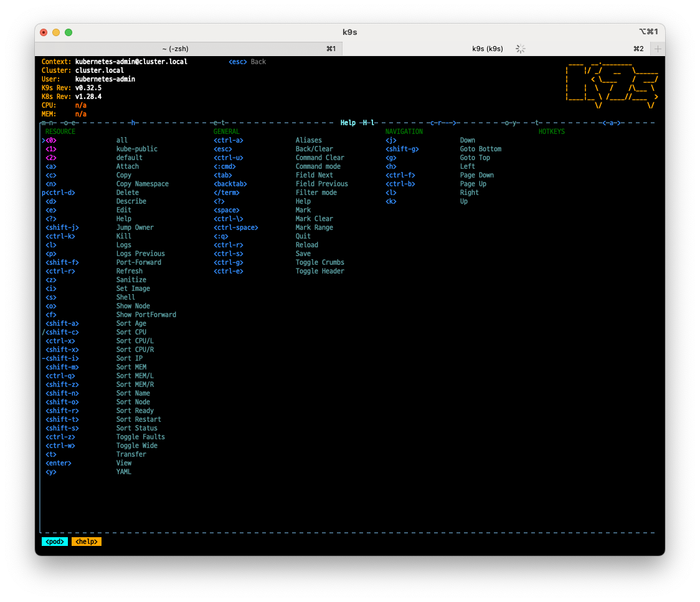Click the Toggle Faults entry
700x602 pixels.
tap(141, 437)
